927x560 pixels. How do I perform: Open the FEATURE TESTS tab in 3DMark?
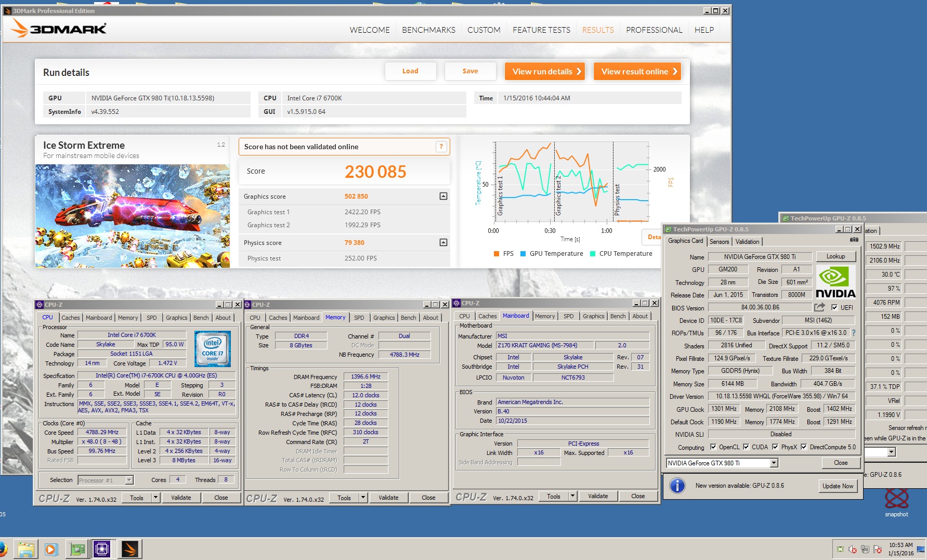(541, 30)
